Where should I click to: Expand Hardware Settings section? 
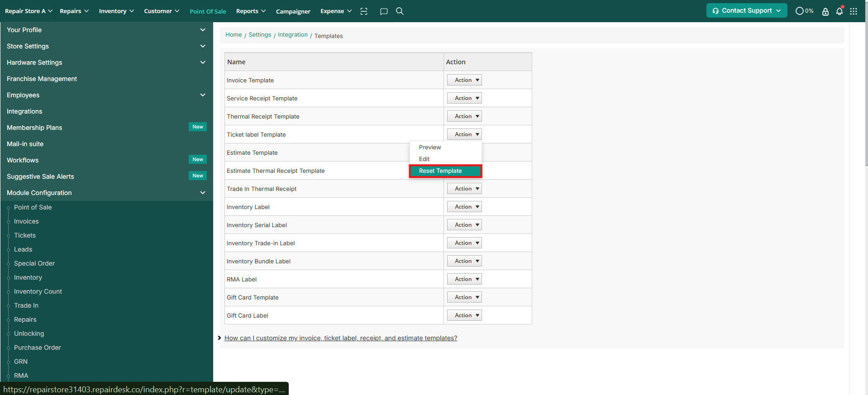point(106,62)
